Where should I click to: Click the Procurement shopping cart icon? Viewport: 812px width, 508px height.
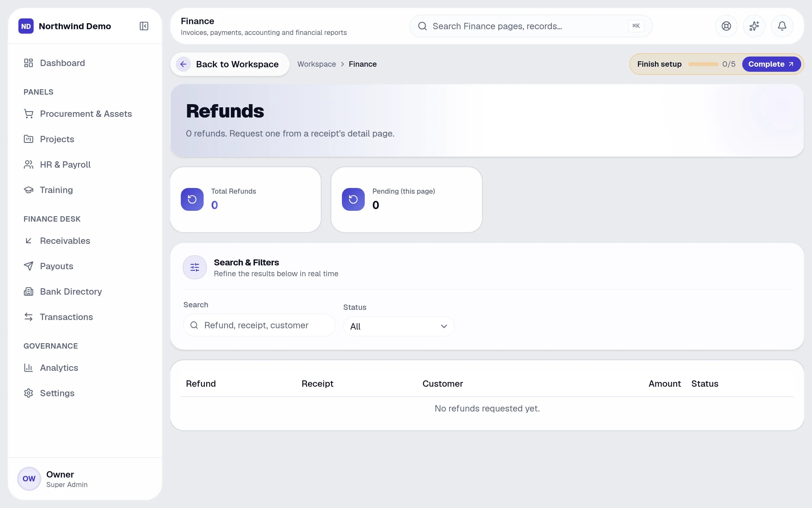(29, 114)
